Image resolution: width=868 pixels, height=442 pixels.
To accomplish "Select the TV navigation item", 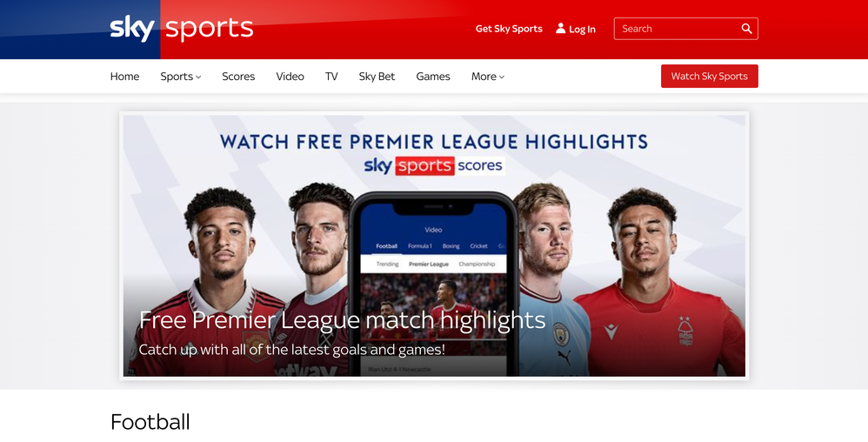I will pyautogui.click(x=331, y=77).
